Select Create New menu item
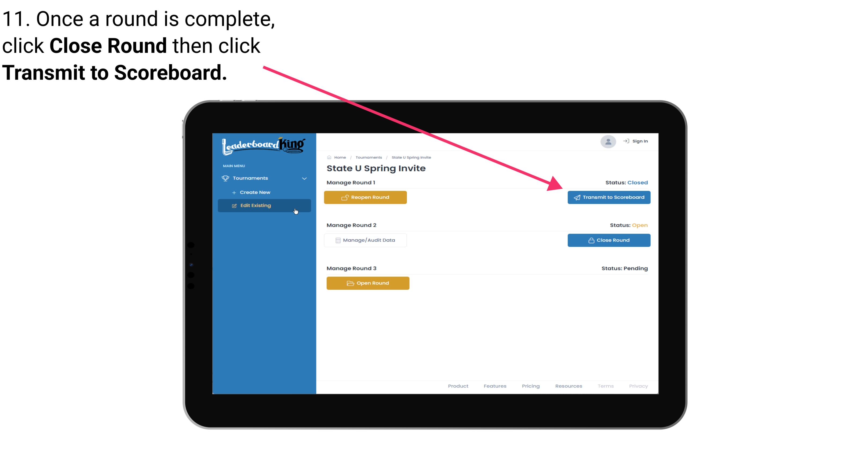Viewport: 868px width, 467px height. 255,192
